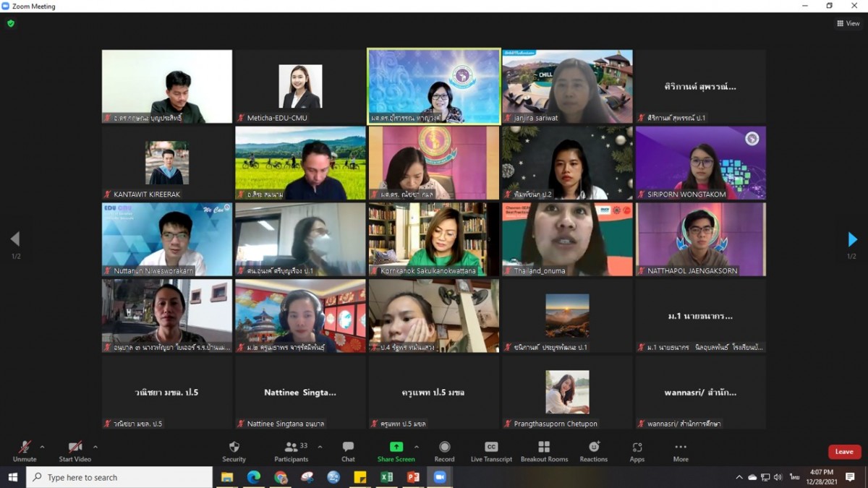
Task: Unmute the microphone
Action: tap(25, 448)
